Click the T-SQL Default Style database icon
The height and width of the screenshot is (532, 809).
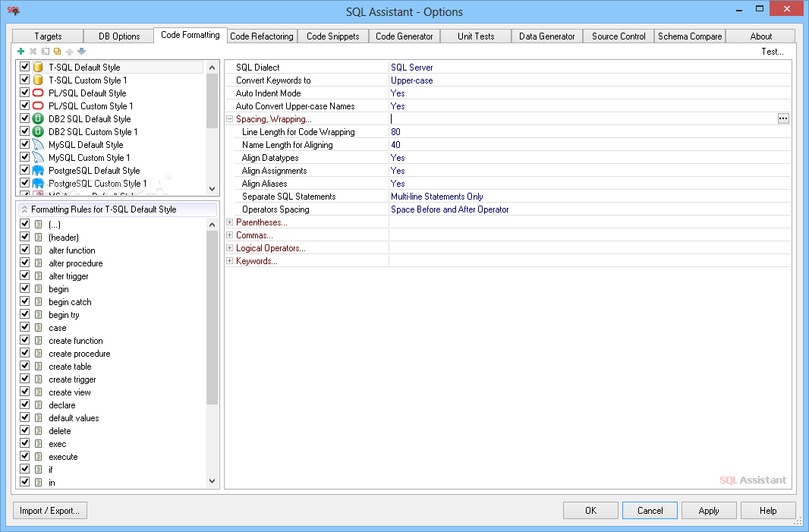38,67
